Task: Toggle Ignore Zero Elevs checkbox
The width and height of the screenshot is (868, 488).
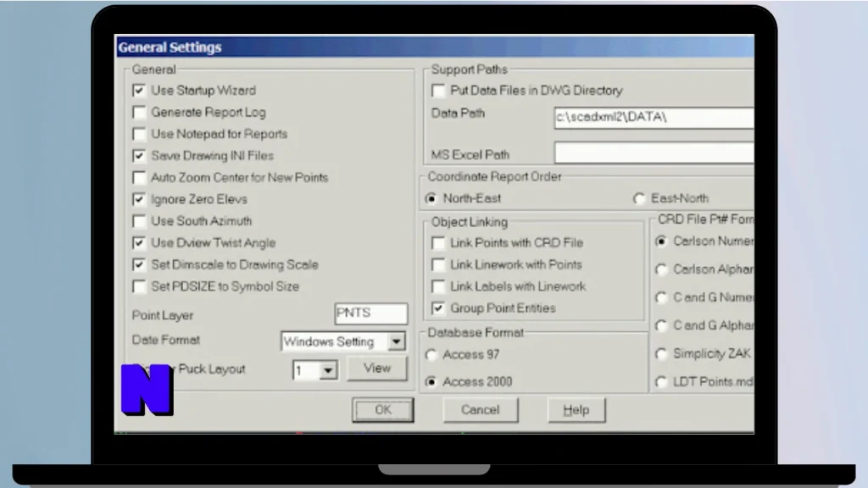Action: click(x=139, y=199)
